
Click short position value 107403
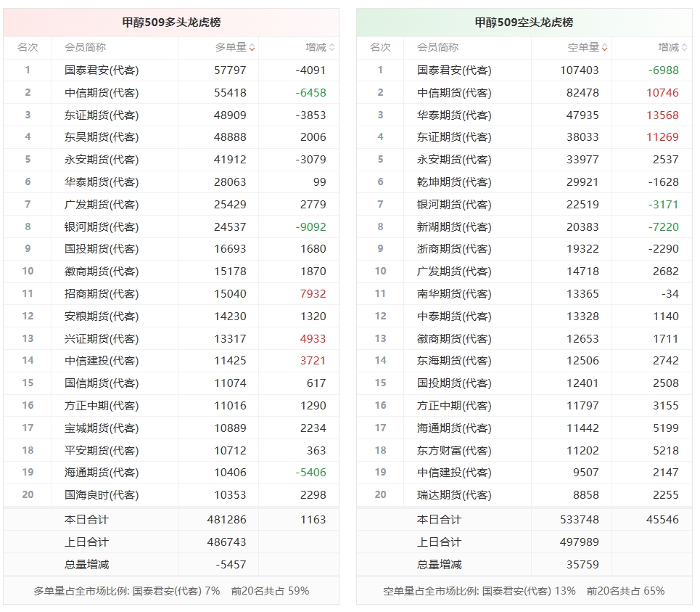pos(580,70)
